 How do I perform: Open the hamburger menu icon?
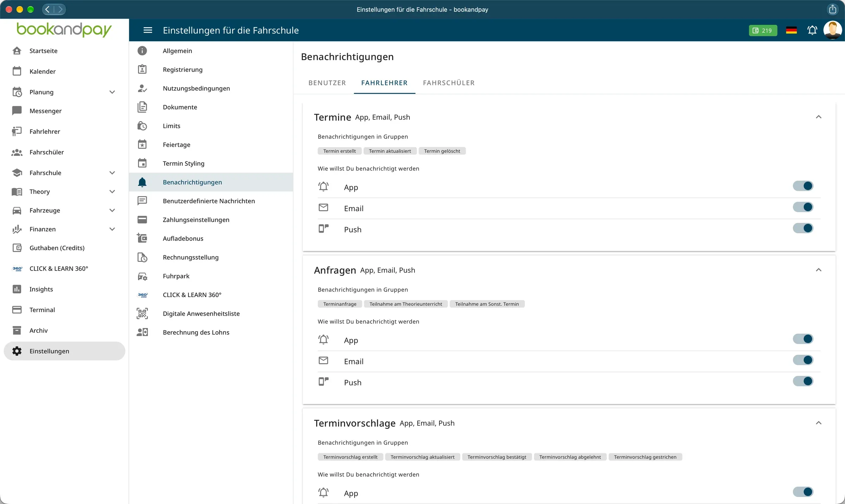point(148,30)
